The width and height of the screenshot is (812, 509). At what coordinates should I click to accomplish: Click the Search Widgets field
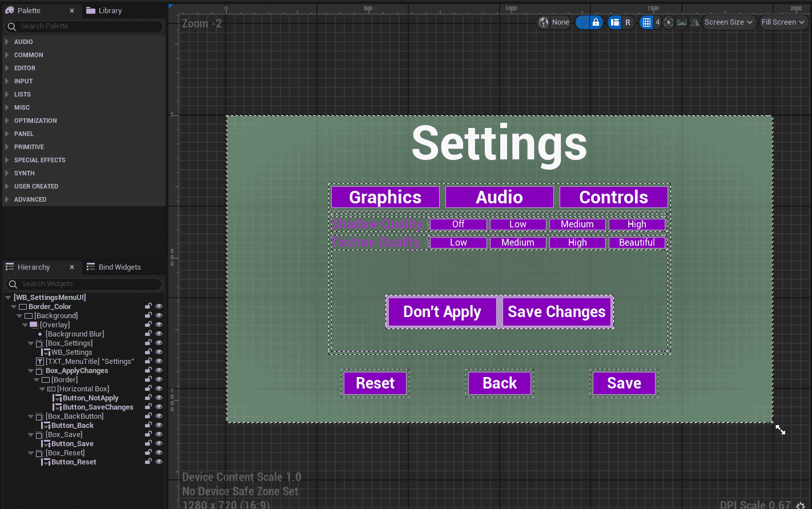(85, 284)
